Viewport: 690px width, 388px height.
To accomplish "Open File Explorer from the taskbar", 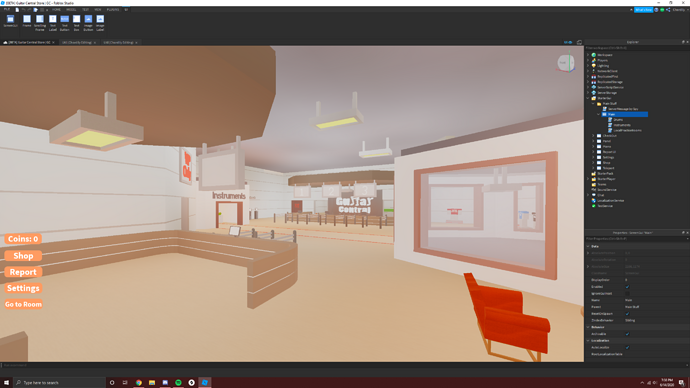I will (152, 383).
